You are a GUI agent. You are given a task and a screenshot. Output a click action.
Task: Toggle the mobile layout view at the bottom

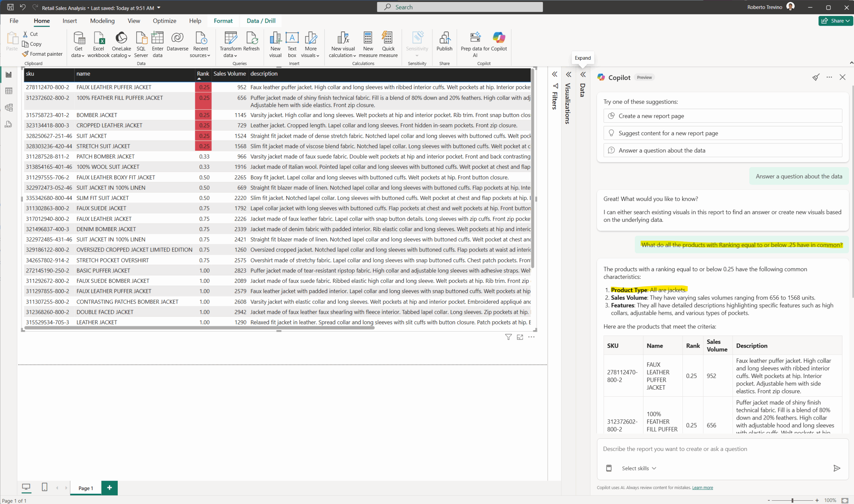[44, 487]
